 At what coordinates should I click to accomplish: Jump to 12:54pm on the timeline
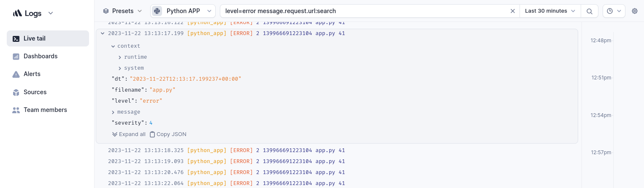point(601,115)
